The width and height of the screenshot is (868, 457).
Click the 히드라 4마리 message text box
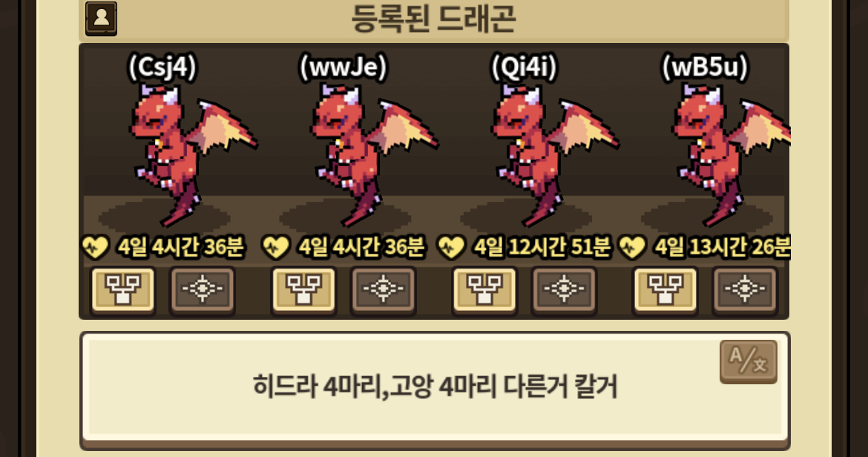435,389
